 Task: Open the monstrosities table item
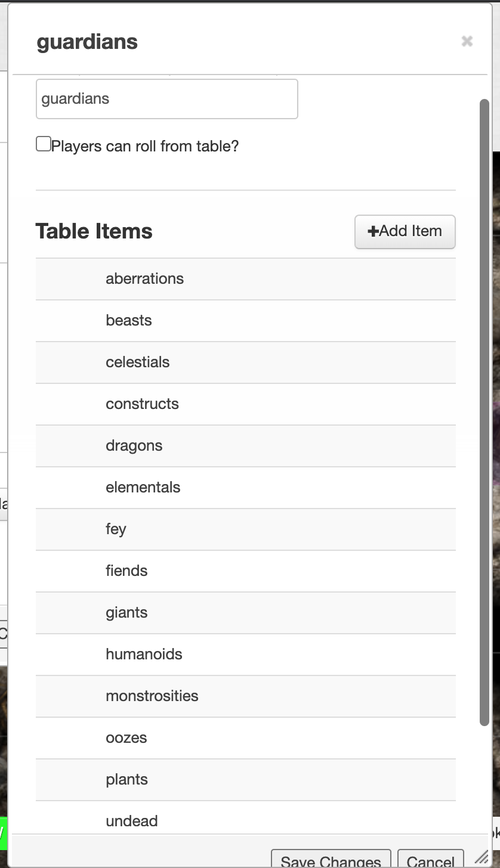pyautogui.click(x=246, y=696)
